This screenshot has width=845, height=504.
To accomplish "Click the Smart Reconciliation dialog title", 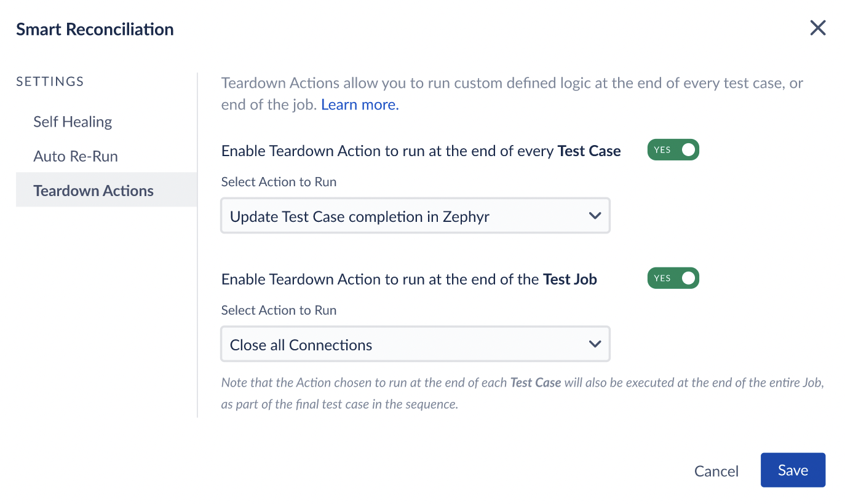I will [95, 29].
